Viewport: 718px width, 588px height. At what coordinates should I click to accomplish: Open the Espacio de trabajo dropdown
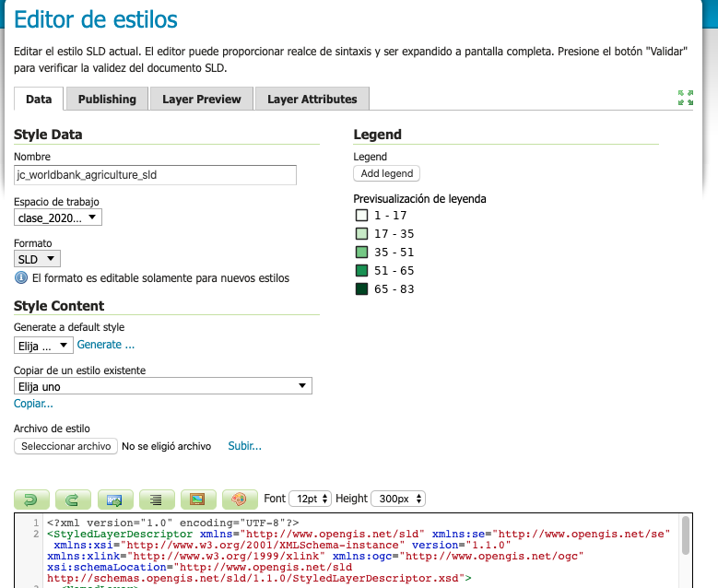click(58, 218)
